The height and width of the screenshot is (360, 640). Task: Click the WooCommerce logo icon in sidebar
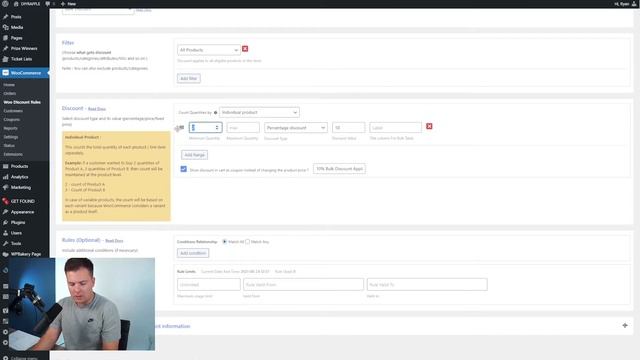(x=5, y=73)
